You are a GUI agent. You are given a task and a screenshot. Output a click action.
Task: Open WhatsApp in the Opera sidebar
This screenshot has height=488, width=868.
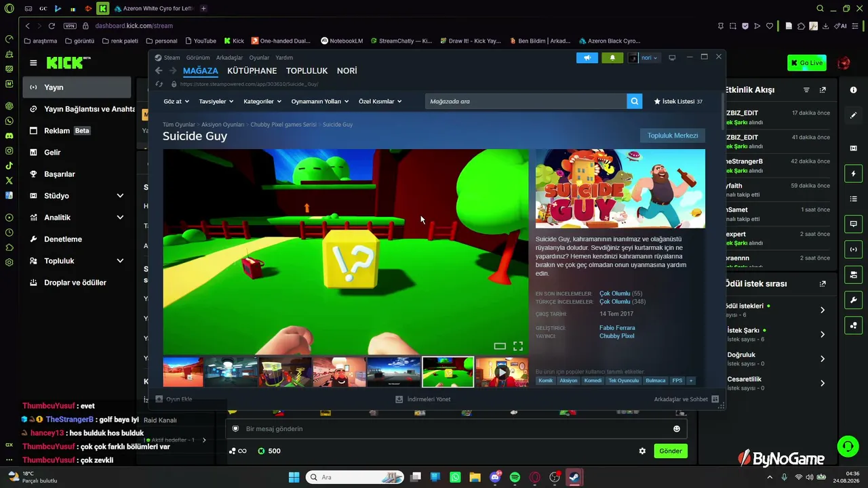click(x=9, y=121)
